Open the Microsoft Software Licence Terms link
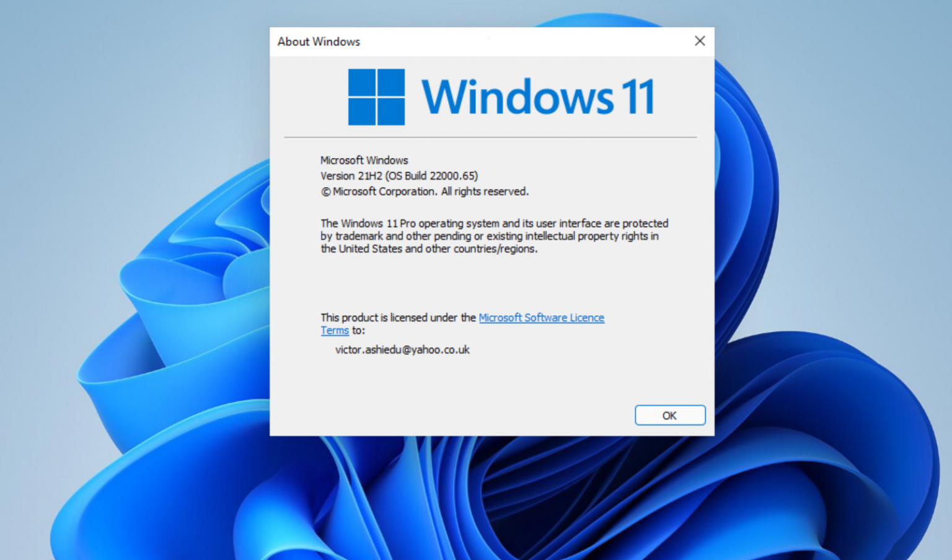 (541, 317)
